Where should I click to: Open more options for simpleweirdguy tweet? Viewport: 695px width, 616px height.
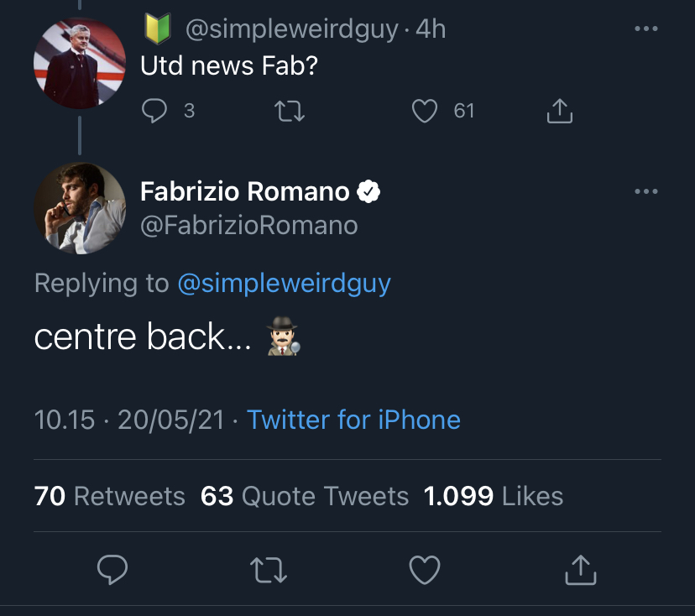645,29
